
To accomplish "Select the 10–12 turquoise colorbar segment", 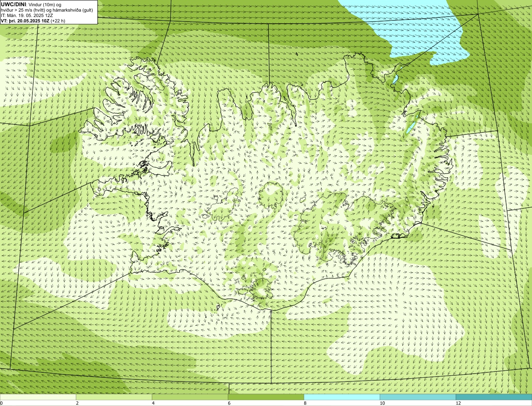I will pyautogui.click(x=418, y=397).
